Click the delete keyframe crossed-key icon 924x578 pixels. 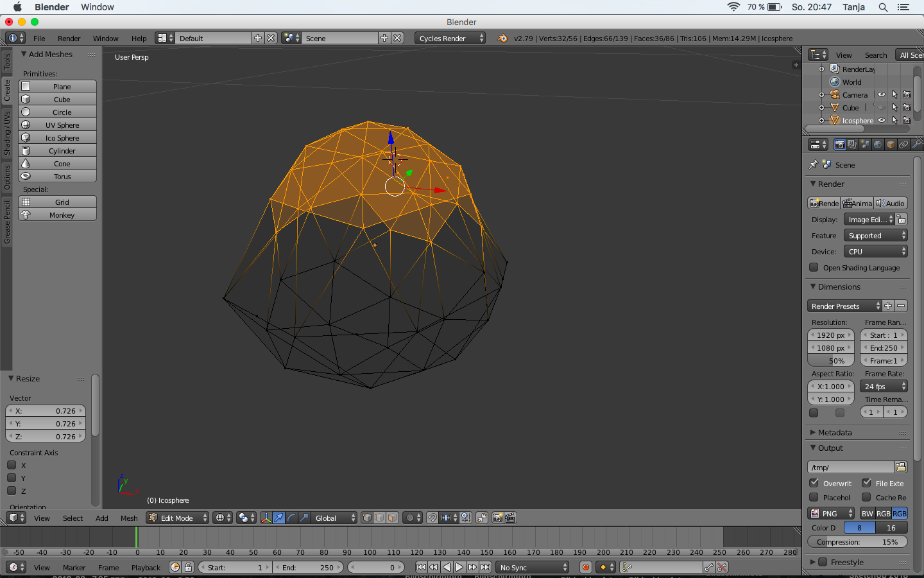(x=722, y=567)
